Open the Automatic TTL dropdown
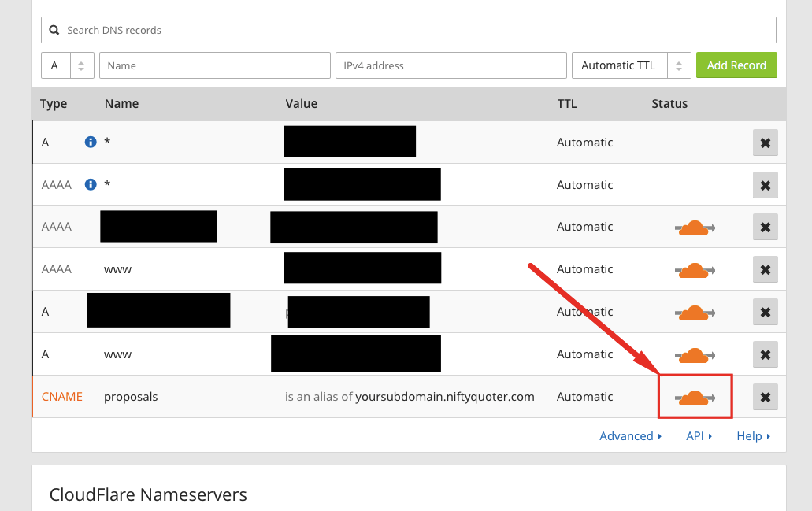This screenshot has width=812, height=511. point(631,65)
